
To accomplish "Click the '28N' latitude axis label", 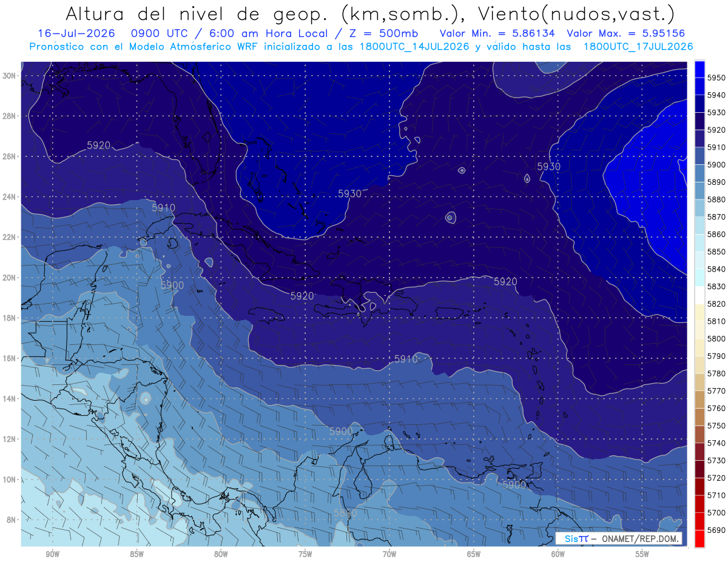I will coord(9,116).
